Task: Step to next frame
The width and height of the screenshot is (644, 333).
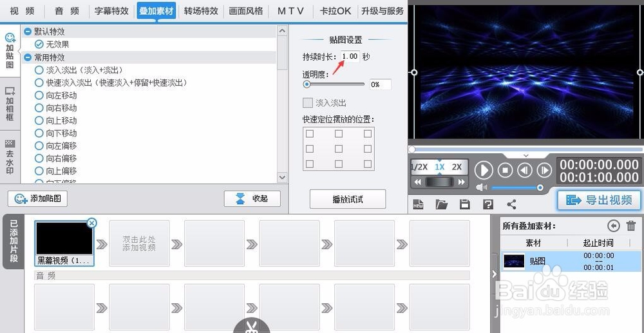Action: coord(545,170)
